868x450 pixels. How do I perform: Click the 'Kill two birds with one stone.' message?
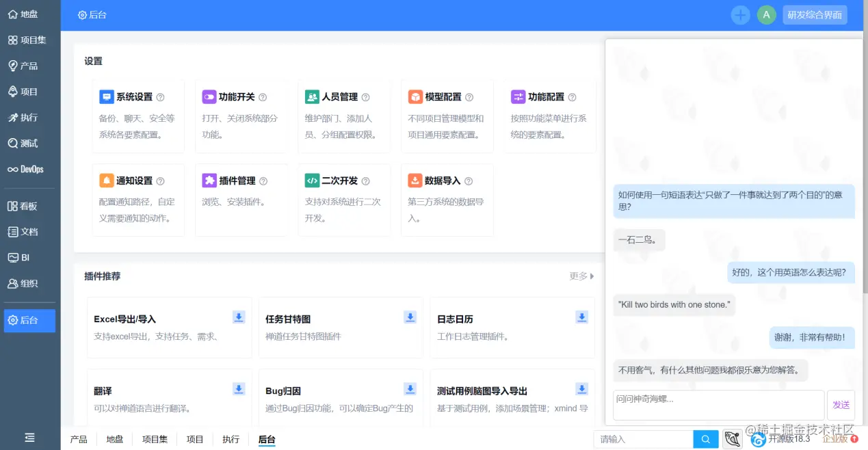[674, 305]
